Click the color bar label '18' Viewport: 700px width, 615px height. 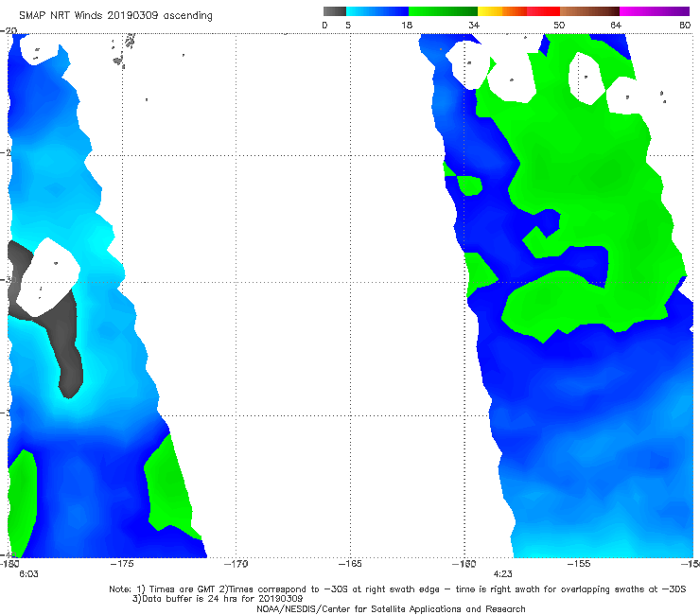coord(407,25)
